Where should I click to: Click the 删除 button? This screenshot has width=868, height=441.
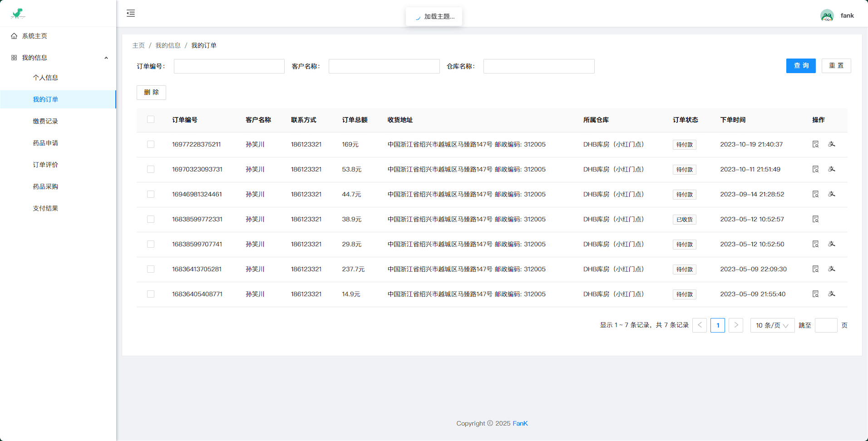click(151, 93)
